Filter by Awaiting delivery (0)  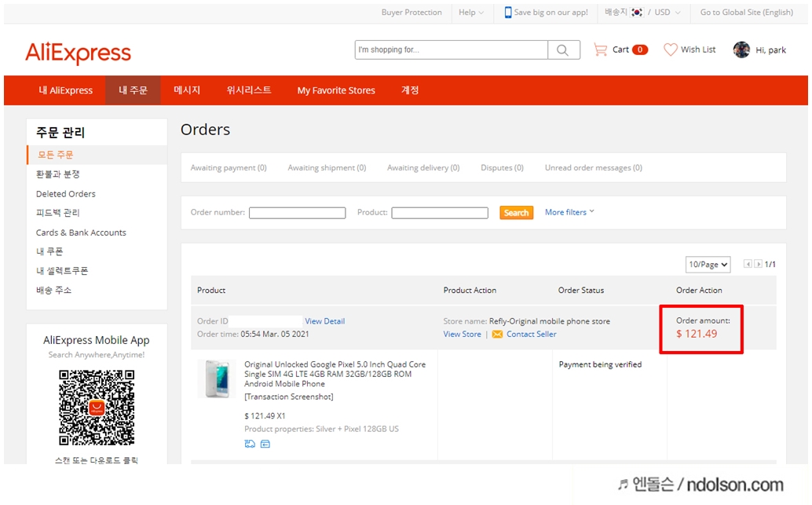coord(423,168)
